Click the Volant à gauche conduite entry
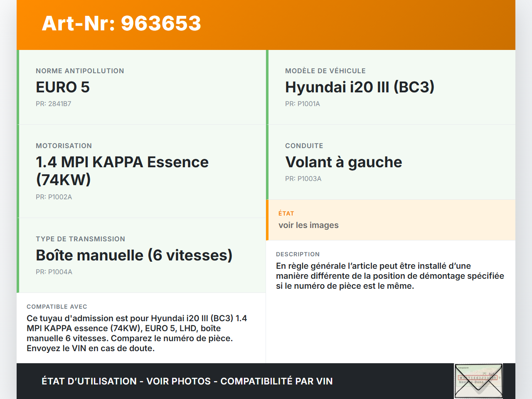This screenshot has width=532, height=399. [344, 162]
